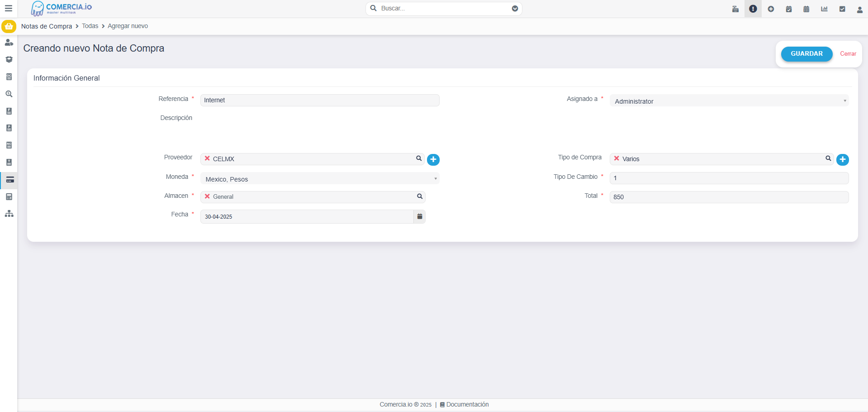Open the user profile icon

[860, 10]
